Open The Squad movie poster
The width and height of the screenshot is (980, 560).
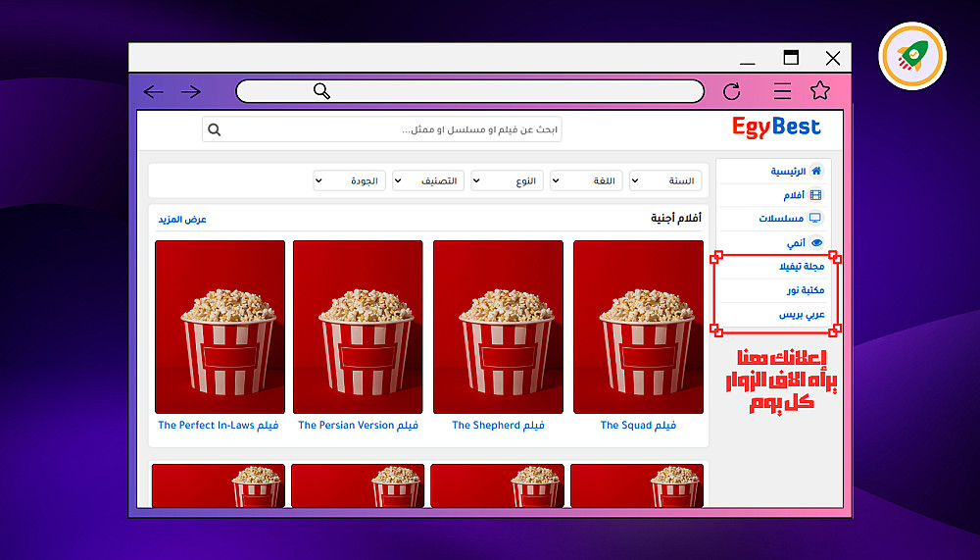[x=638, y=327]
